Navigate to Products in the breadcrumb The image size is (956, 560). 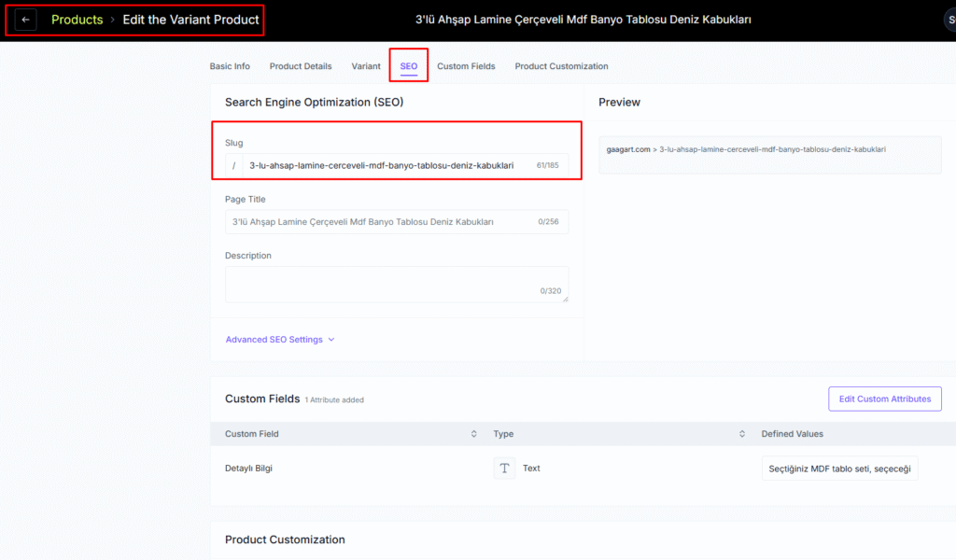click(77, 20)
